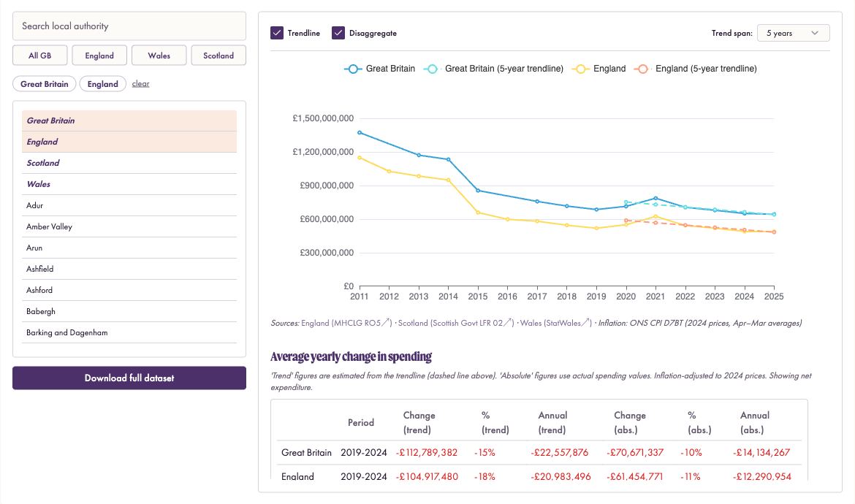Toggle Great Britain (5-year trendline) legend series
The width and height of the screenshot is (855, 504).
pyautogui.click(x=493, y=69)
